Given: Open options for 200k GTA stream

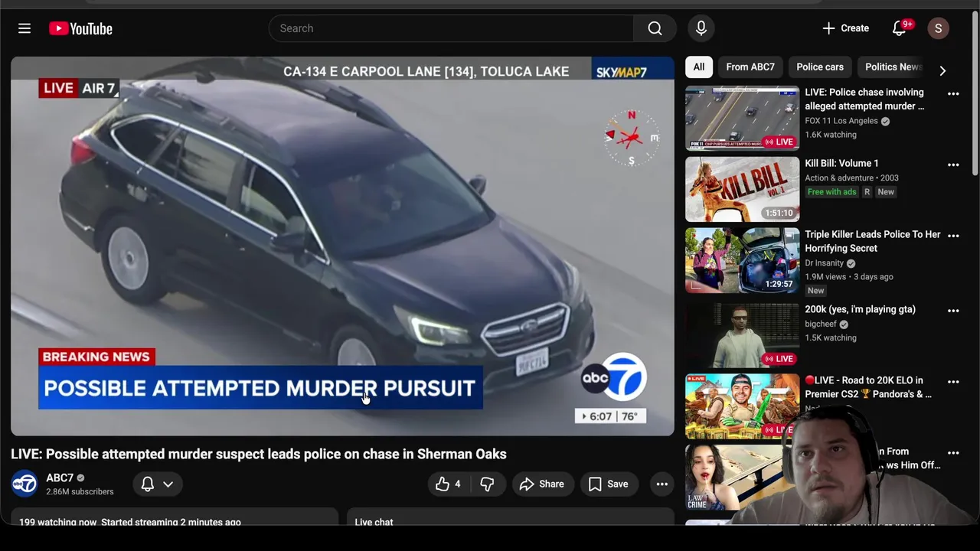Looking at the screenshot, I should point(953,311).
